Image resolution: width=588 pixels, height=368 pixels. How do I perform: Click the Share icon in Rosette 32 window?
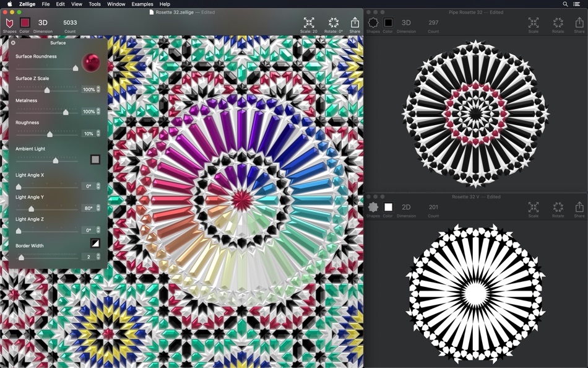point(355,23)
